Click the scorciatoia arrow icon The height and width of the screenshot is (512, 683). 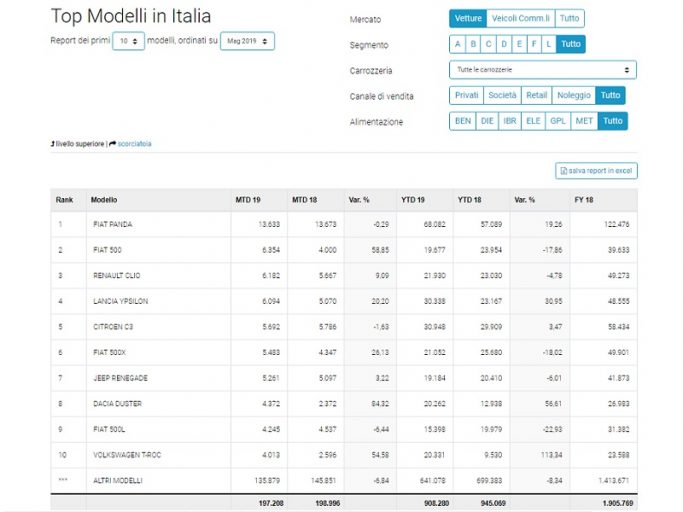pyautogui.click(x=112, y=144)
